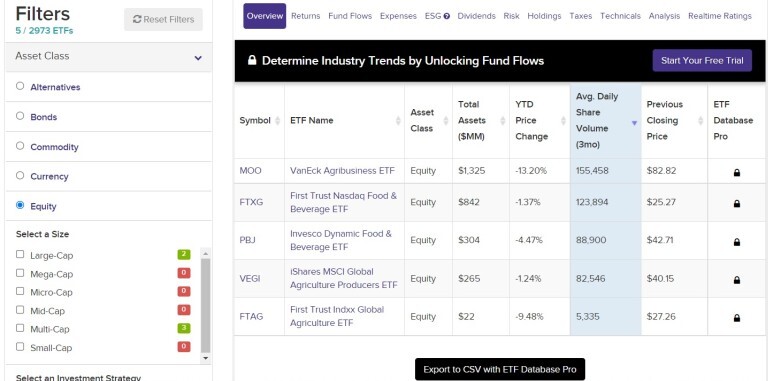Click the Reset Filters button

point(163,19)
